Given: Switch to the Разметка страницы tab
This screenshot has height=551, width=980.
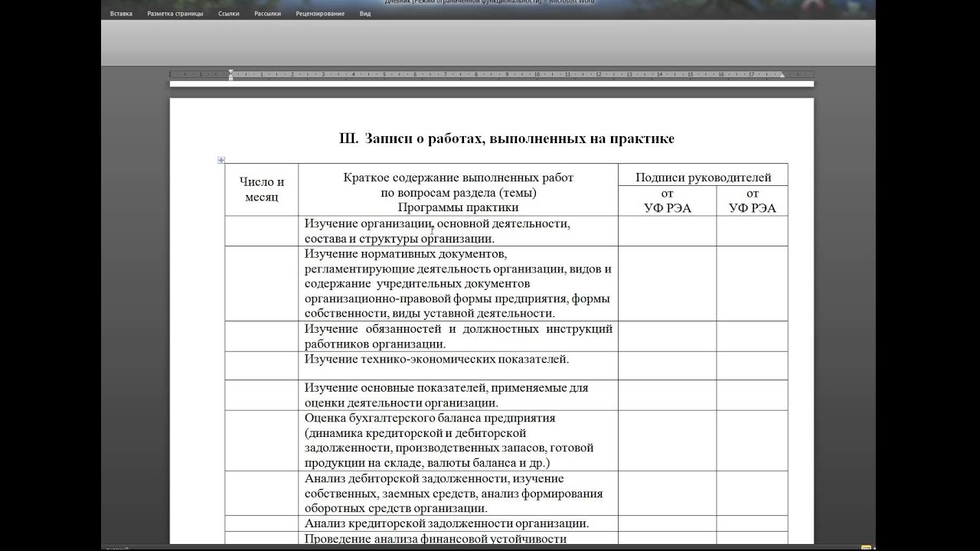Looking at the screenshot, I should pos(175,14).
